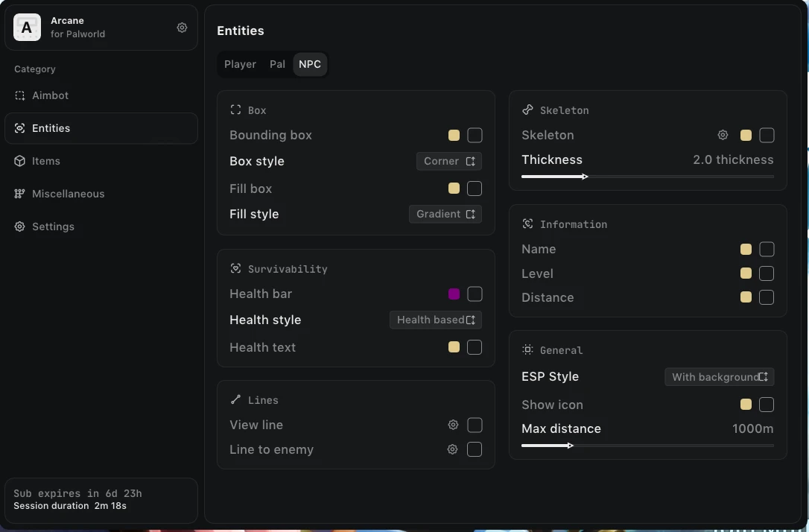Click the Information section header icon
The width and height of the screenshot is (809, 532).
[x=527, y=224]
